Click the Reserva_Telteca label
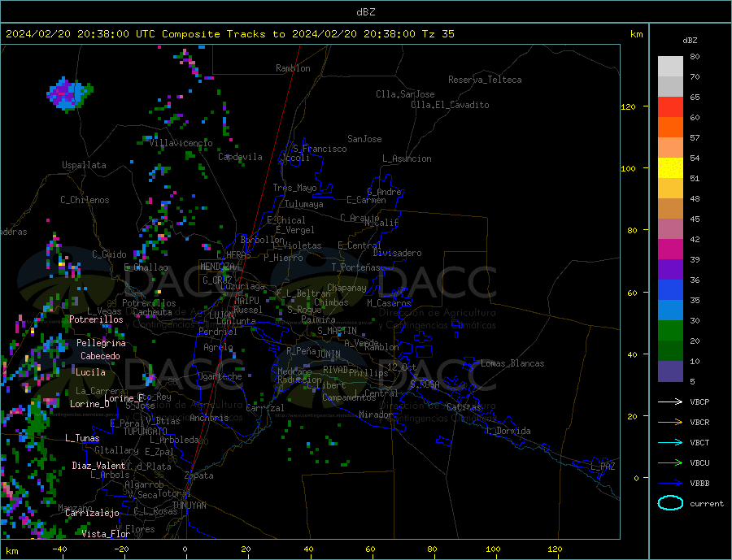 coord(485,80)
